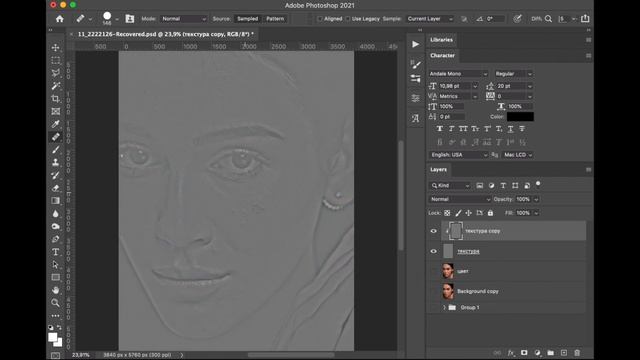
Task: Select the Pen tool
Action: [x=56, y=239]
